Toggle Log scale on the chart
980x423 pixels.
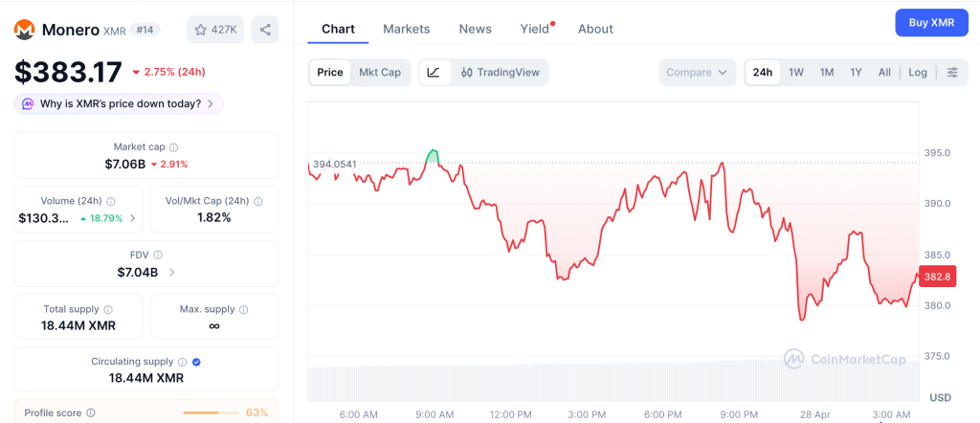918,73
